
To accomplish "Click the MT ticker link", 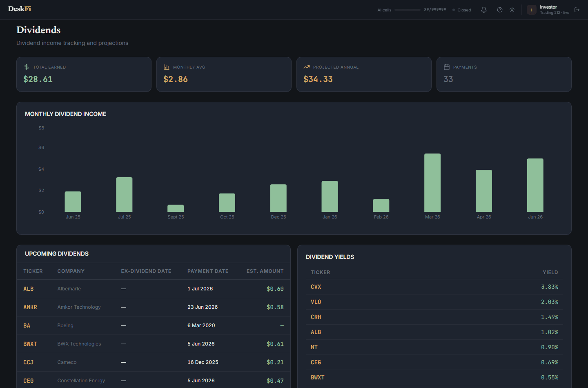I will click(314, 347).
